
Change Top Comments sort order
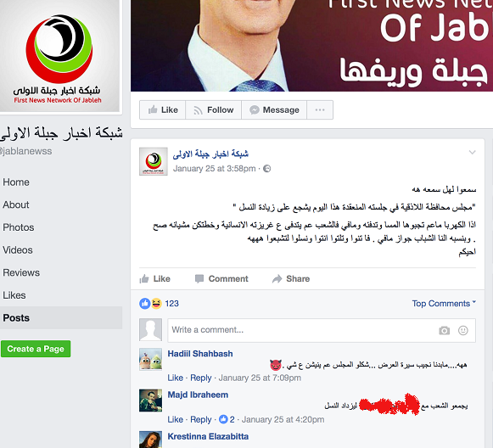[444, 304]
